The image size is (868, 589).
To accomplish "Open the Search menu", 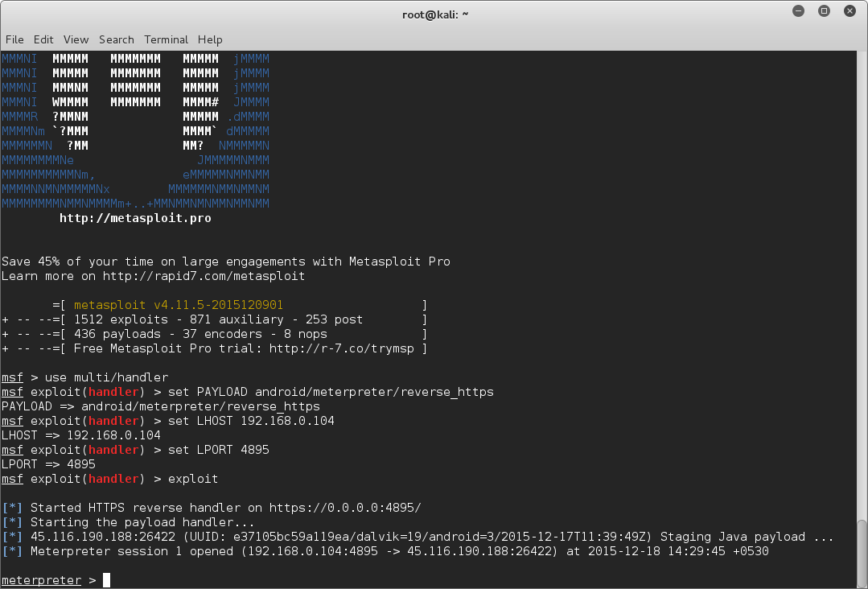I will [117, 40].
